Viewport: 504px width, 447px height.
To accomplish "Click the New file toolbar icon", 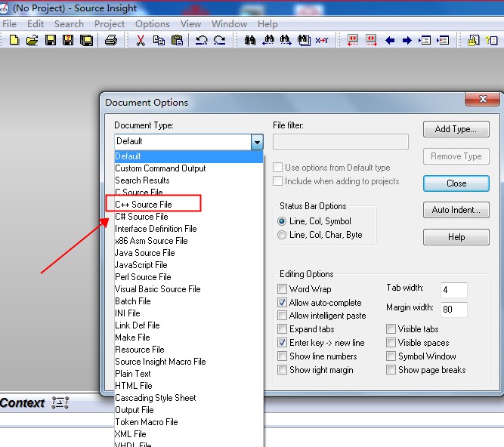I will (14, 41).
